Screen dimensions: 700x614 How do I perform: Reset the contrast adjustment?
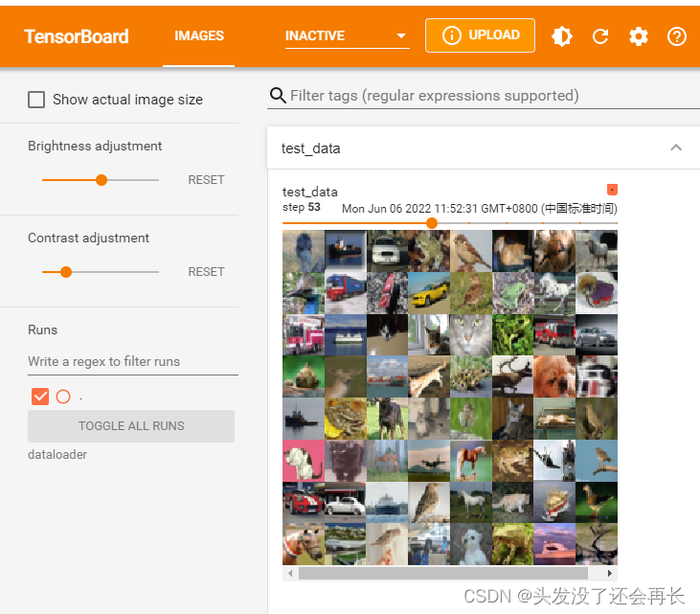tap(206, 272)
